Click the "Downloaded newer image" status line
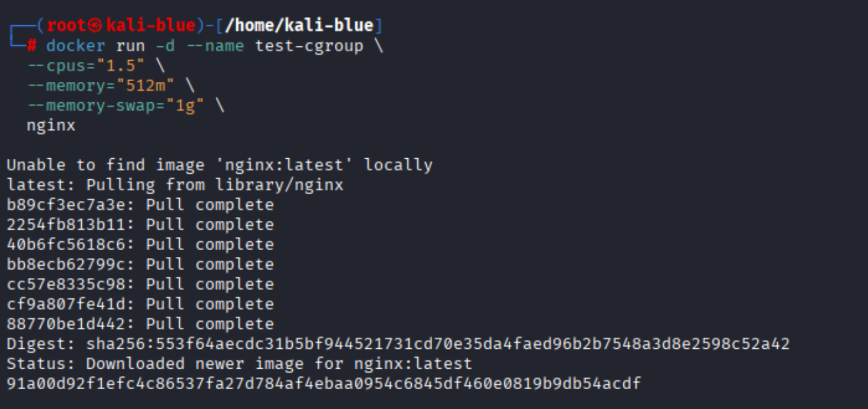 pos(239,364)
